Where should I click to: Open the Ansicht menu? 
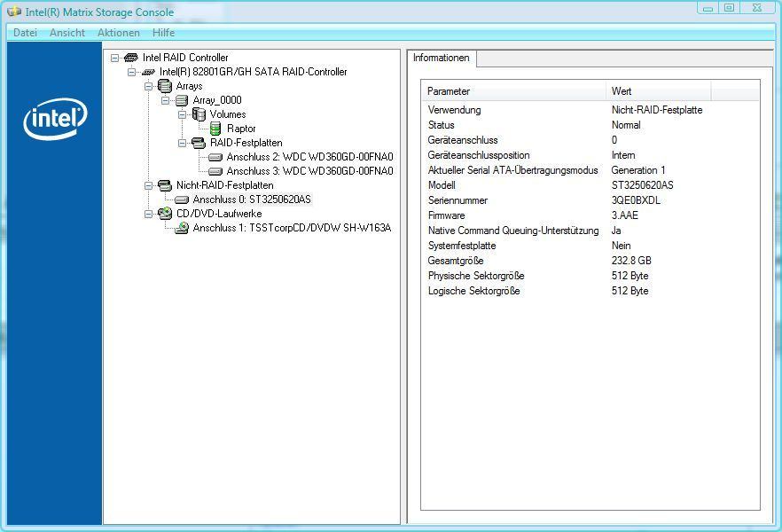(67, 33)
